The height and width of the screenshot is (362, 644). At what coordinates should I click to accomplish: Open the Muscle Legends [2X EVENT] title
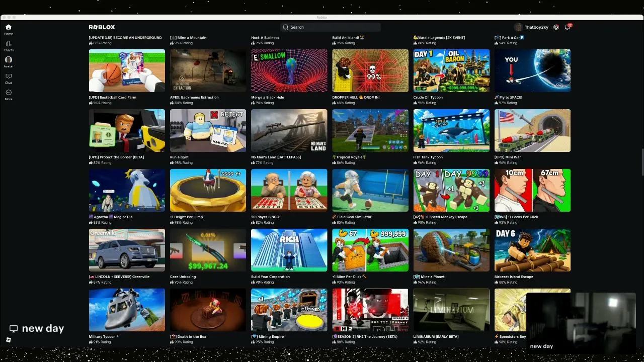click(x=439, y=38)
